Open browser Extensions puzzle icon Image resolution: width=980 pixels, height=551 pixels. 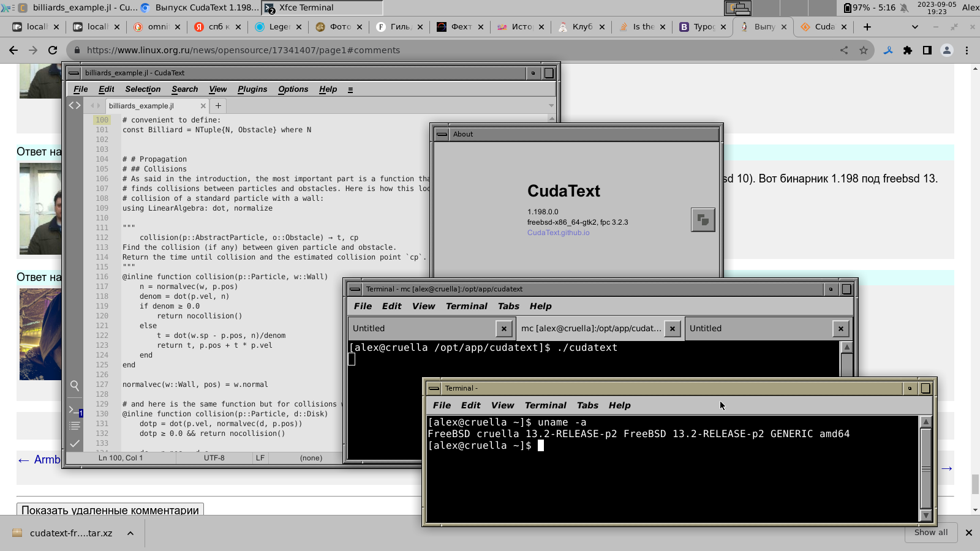(x=908, y=50)
